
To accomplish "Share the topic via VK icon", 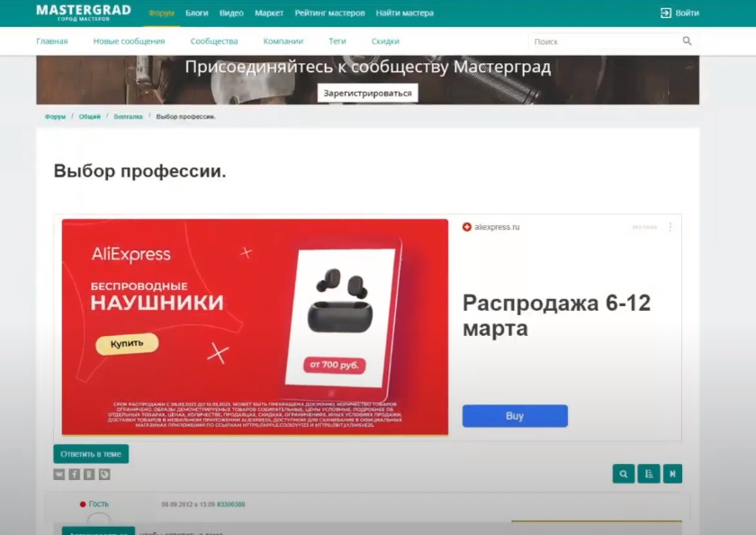I will 58,475.
